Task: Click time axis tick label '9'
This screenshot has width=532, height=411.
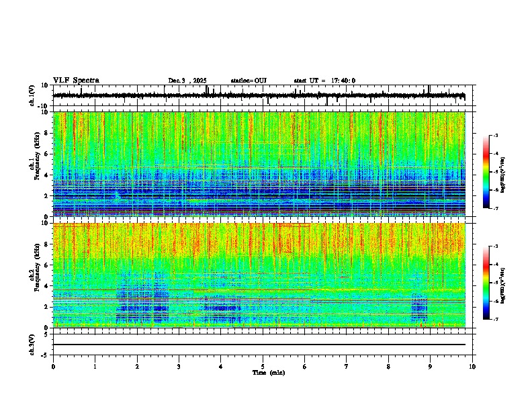Action: click(x=430, y=367)
